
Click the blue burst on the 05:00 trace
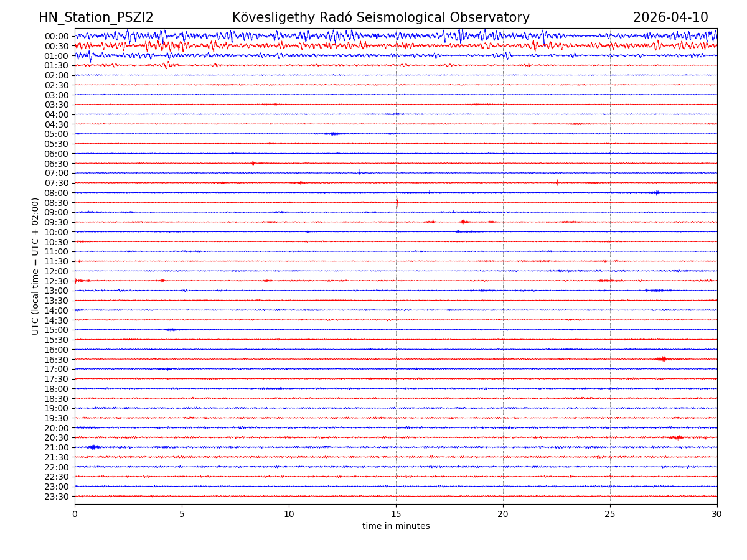[333, 134]
